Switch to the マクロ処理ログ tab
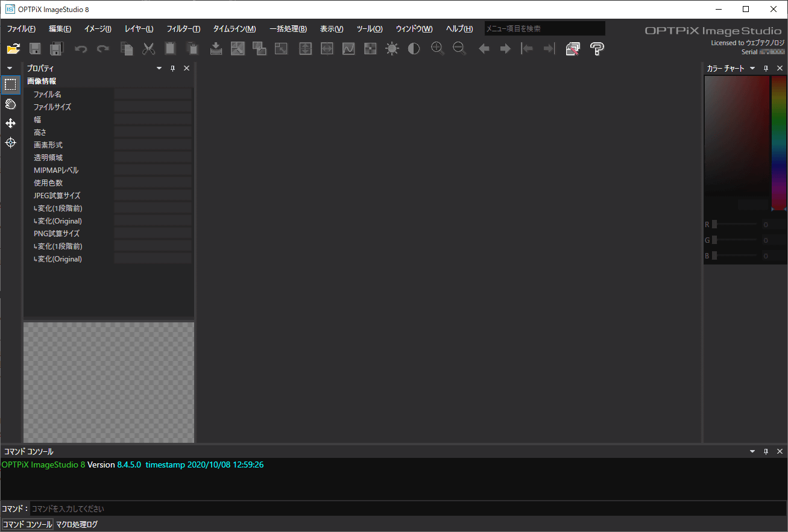The height and width of the screenshot is (532, 788). (x=77, y=525)
